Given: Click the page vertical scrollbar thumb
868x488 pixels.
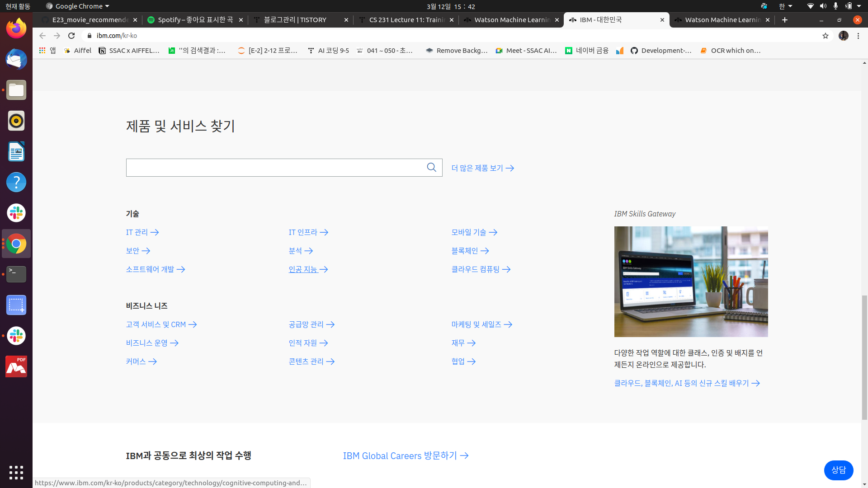Looking at the screenshot, I should (x=864, y=357).
